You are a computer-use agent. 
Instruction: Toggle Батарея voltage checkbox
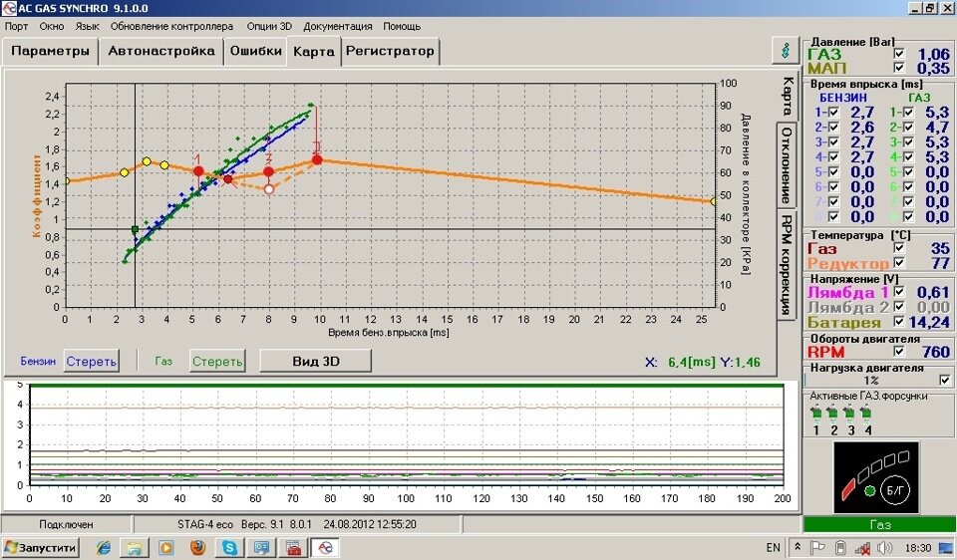coord(899,321)
